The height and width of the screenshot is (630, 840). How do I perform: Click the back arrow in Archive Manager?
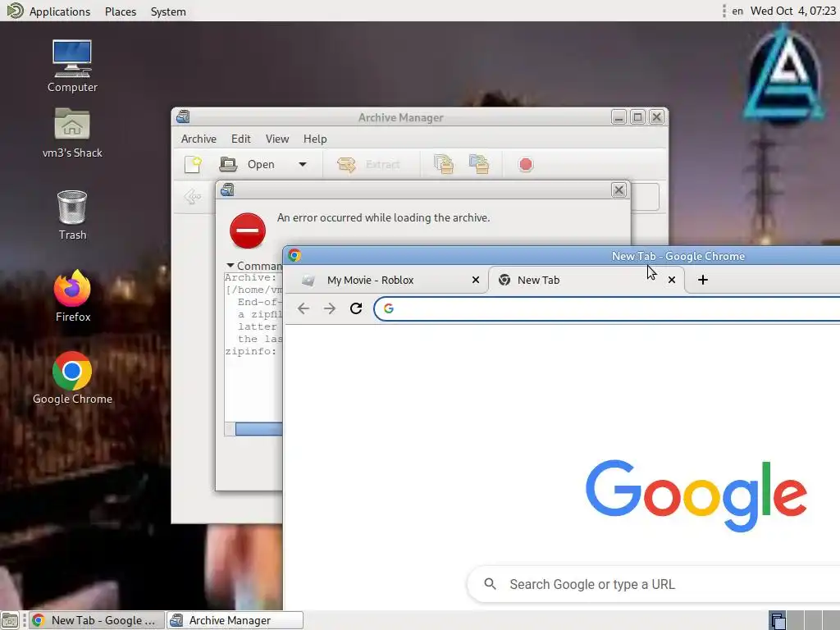click(192, 197)
